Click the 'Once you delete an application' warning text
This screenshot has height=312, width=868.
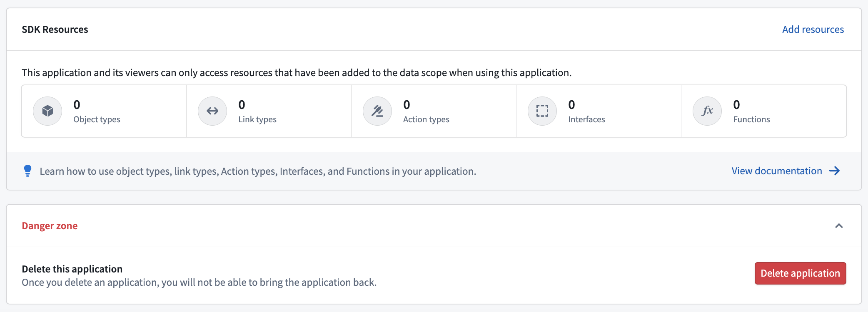pos(199,282)
